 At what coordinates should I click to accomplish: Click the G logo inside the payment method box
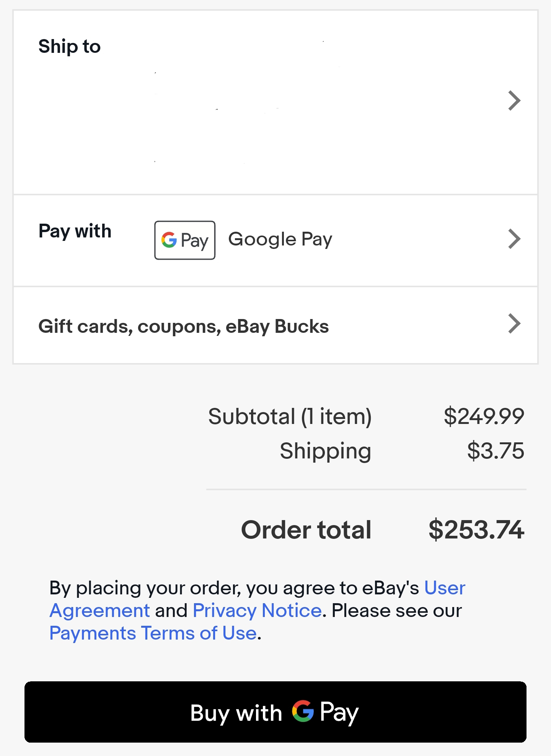[168, 241]
